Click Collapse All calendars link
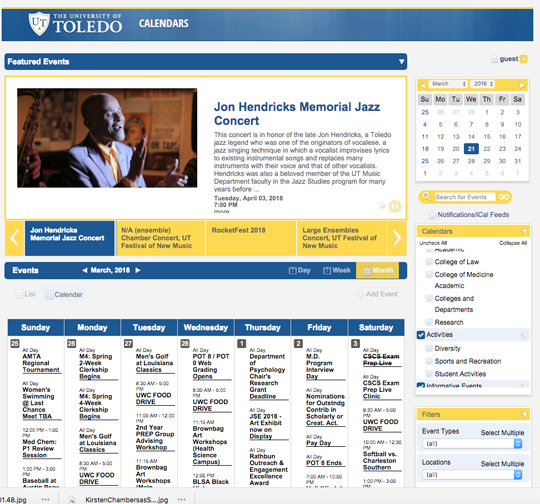Image resolution: width=540 pixels, height=504 pixels. (x=513, y=243)
